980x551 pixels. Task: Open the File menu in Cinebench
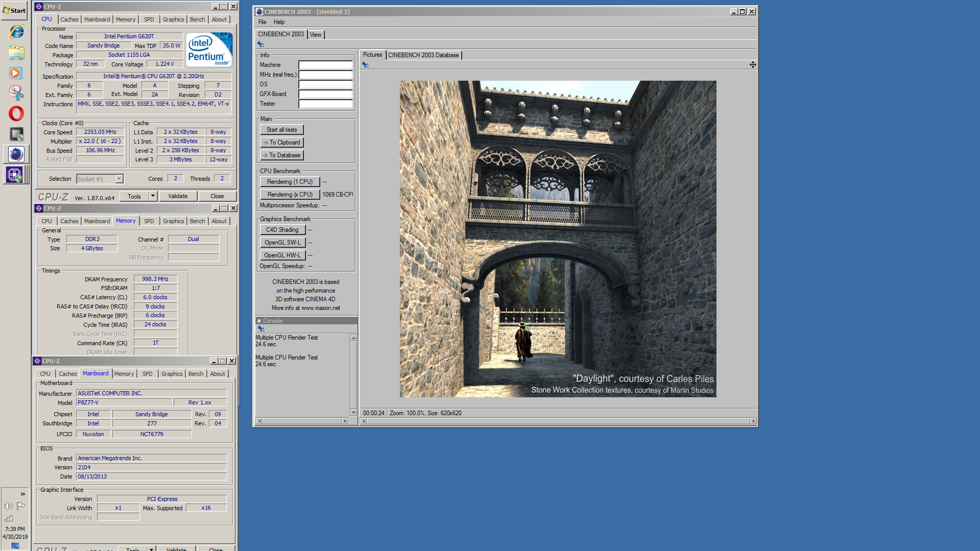(x=262, y=22)
